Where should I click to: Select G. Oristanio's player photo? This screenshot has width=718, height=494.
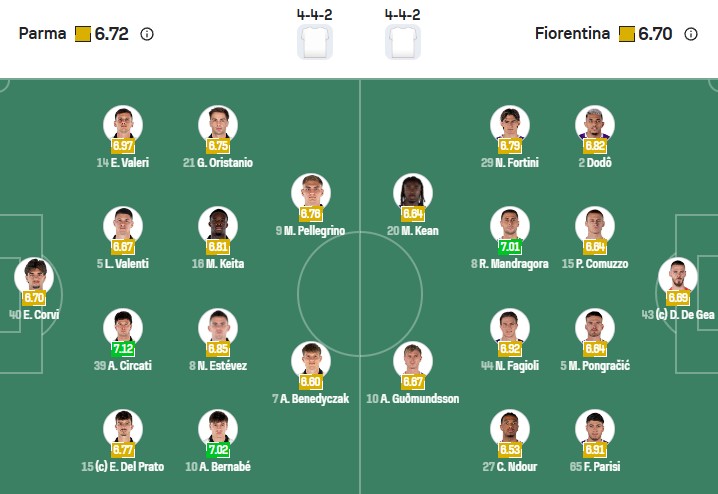219,124
